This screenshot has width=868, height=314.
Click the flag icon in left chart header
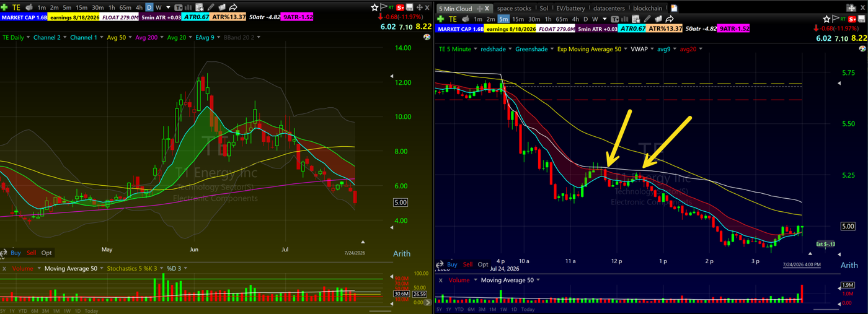[x=384, y=7]
